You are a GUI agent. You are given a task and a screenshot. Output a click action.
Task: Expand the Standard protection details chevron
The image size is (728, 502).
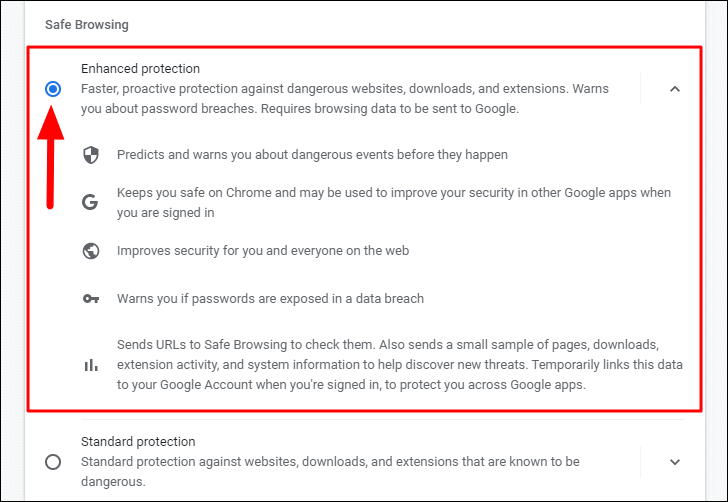[675, 462]
